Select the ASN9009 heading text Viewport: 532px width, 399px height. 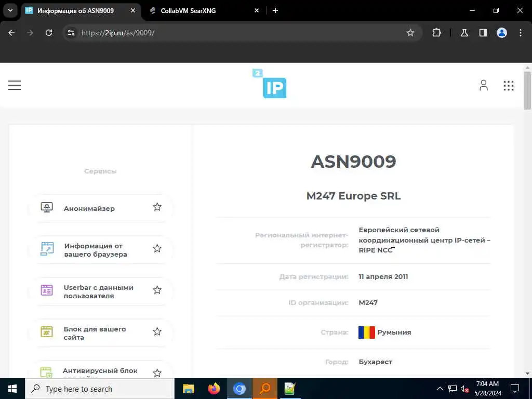click(353, 162)
